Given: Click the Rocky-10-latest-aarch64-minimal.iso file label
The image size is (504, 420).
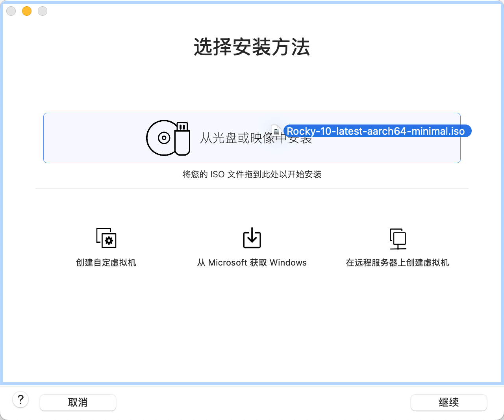Looking at the screenshot, I should [377, 131].
